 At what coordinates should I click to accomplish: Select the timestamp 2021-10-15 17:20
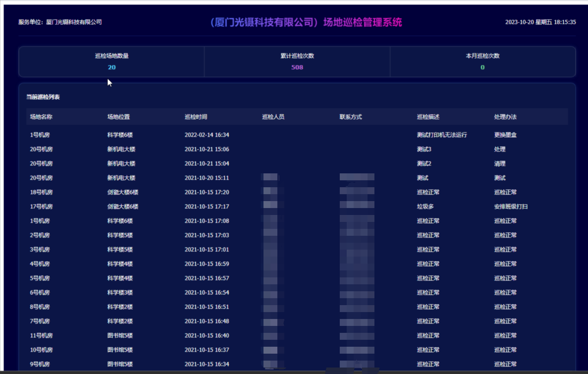coord(207,192)
